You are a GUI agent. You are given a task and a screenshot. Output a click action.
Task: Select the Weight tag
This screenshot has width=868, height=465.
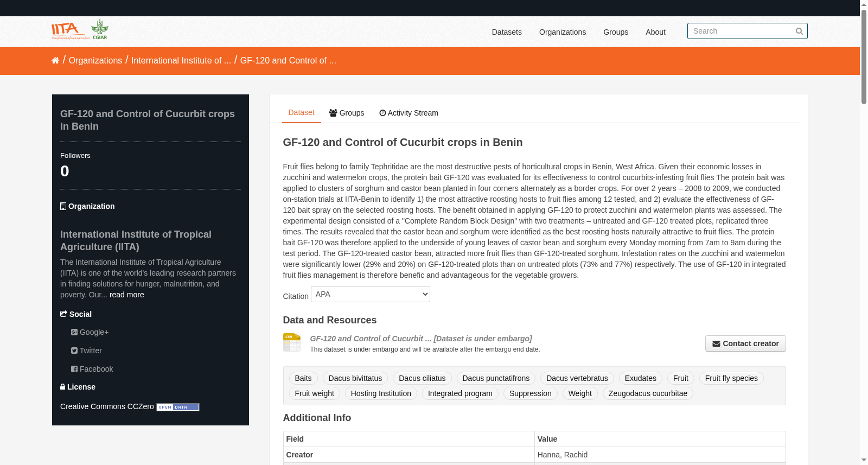pos(580,393)
